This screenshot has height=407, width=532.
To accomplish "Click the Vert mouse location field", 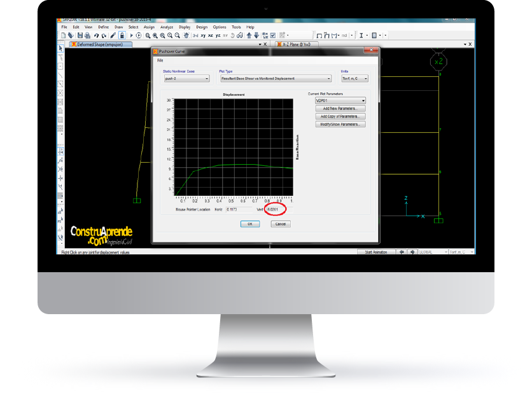I will [279, 210].
